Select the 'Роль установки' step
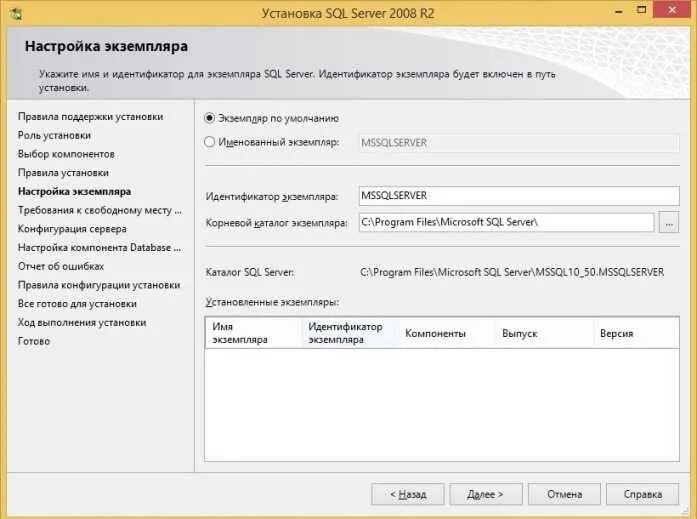Image resolution: width=697 pixels, height=519 pixels. tap(54, 135)
